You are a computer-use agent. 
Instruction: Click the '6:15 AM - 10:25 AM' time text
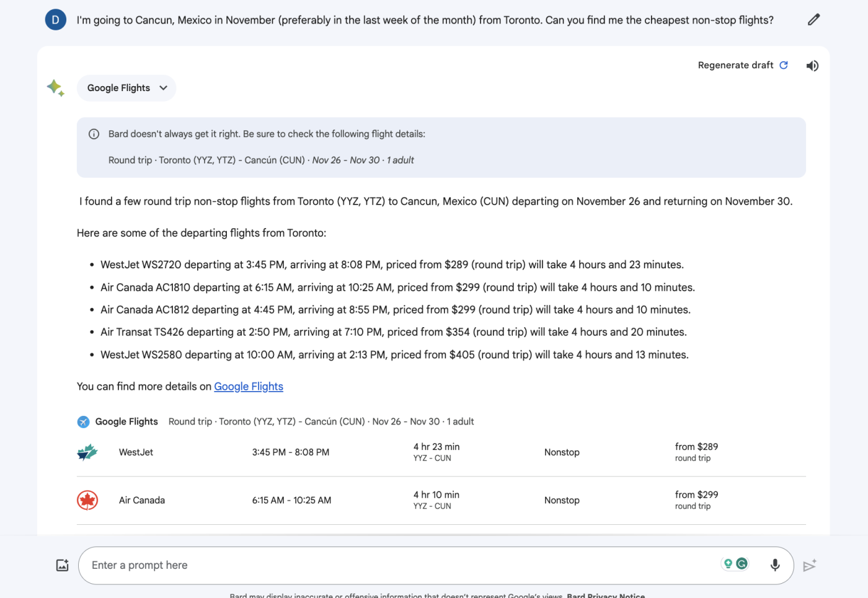(291, 500)
